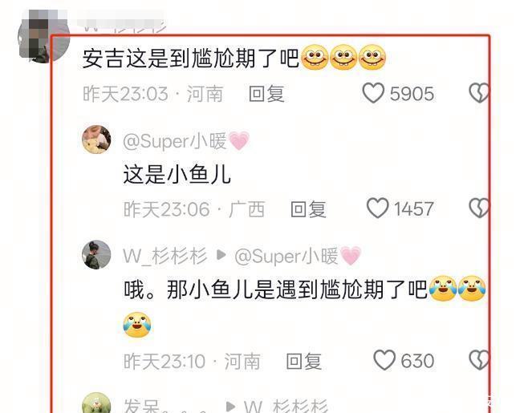This screenshot has height=413, width=532.
Task: Open W_杉杉杉 mention in bottom reply
Action: click(286, 406)
